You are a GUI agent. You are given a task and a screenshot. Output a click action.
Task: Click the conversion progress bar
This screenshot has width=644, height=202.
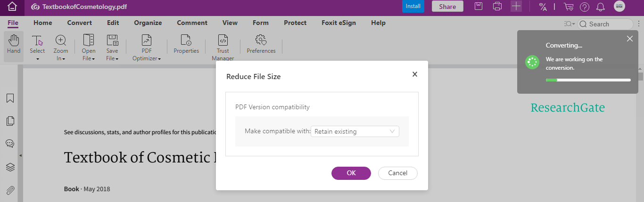pyautogui.click(x=588, y=80)
